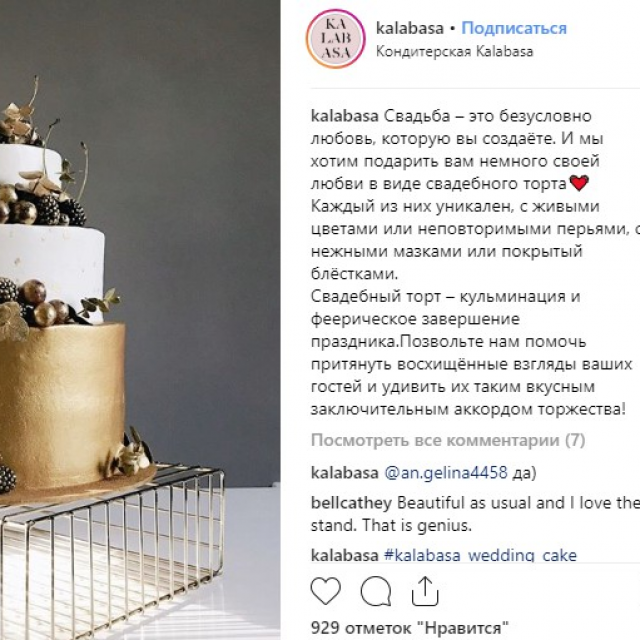Screen dimensions: 640x640
Task: Click the red heart emoji in the caption
Action: tap(579, 183)
